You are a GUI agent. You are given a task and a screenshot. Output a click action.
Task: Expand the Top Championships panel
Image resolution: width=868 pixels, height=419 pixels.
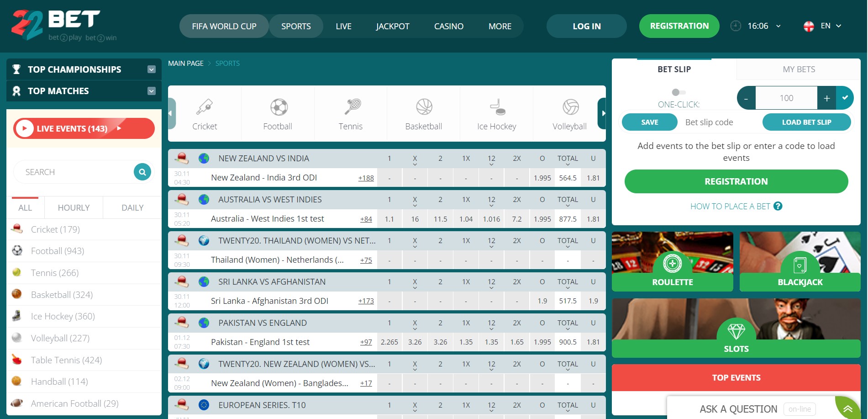coord(152,69)
